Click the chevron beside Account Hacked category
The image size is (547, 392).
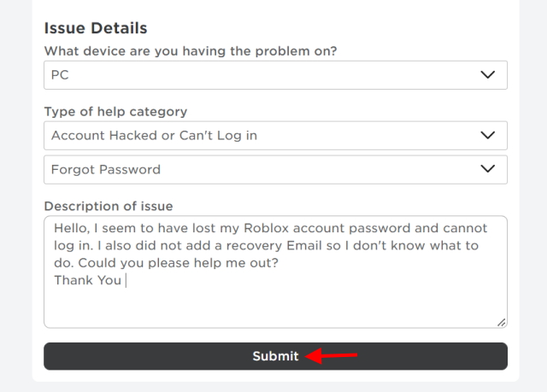[488, 135]
